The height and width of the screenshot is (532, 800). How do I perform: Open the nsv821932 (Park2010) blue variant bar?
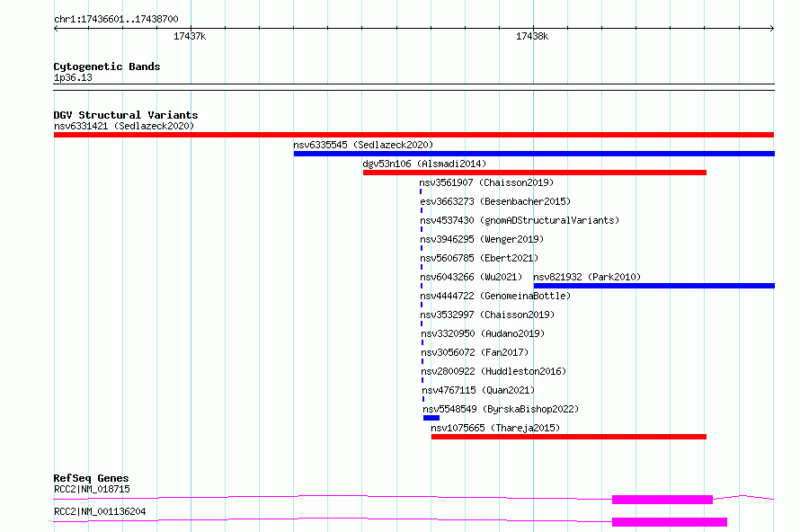coord(654,286)
